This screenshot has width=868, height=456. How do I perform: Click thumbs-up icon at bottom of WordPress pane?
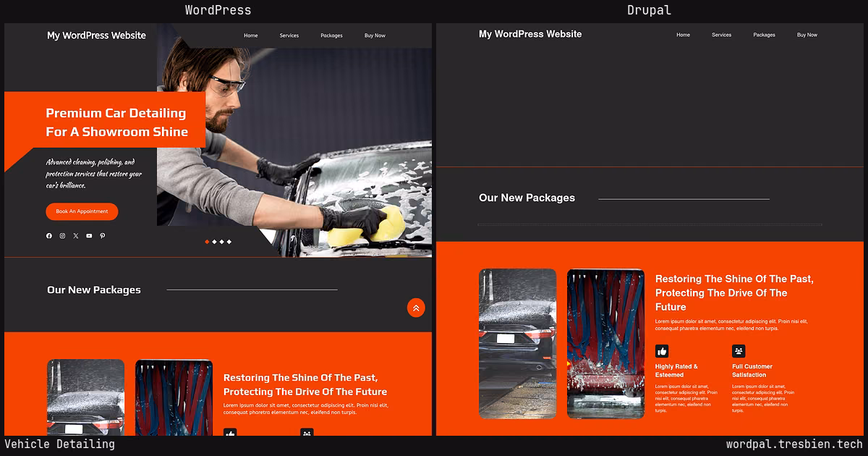[230, 432]
